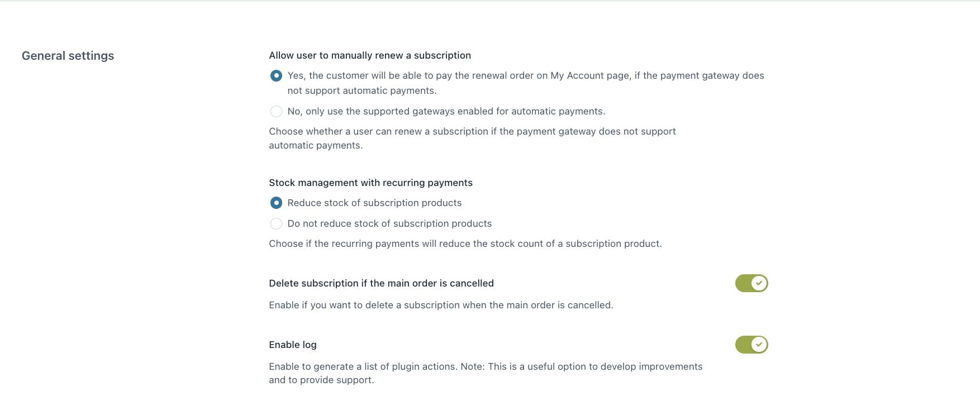Click the checkmark knob on the Delete subscription toggle

click(x=759, y=283)
